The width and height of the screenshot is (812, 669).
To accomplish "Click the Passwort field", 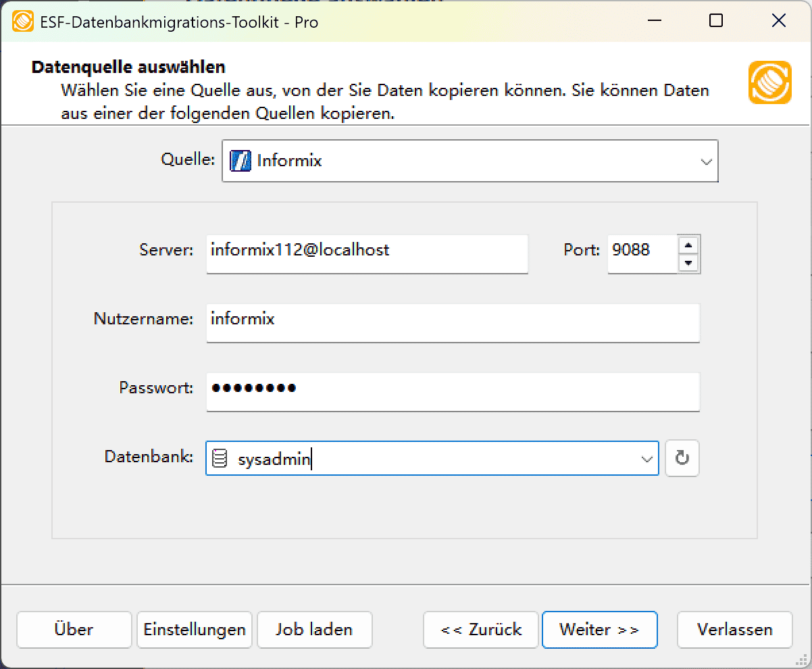I will coord(453,392).
